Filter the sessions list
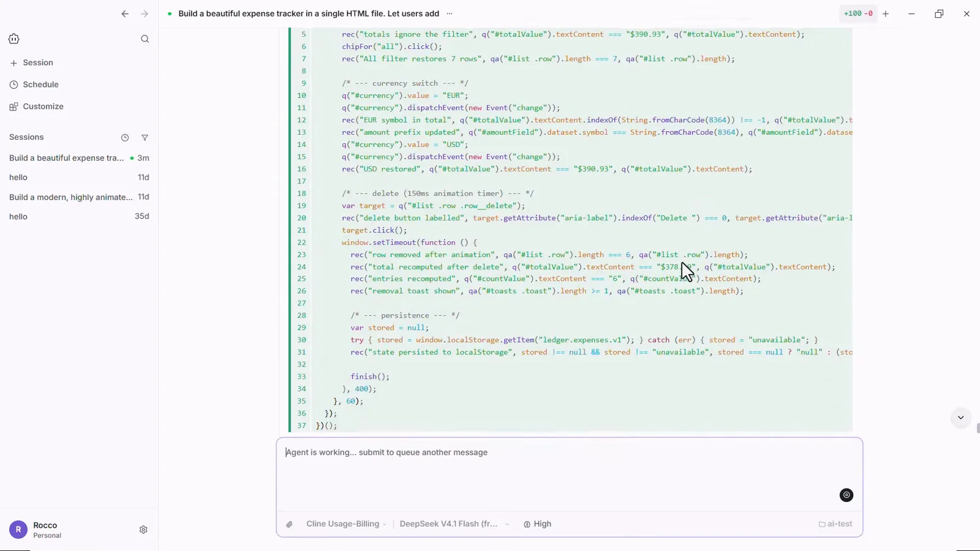 pyautogui.click(x=145, y=138)
